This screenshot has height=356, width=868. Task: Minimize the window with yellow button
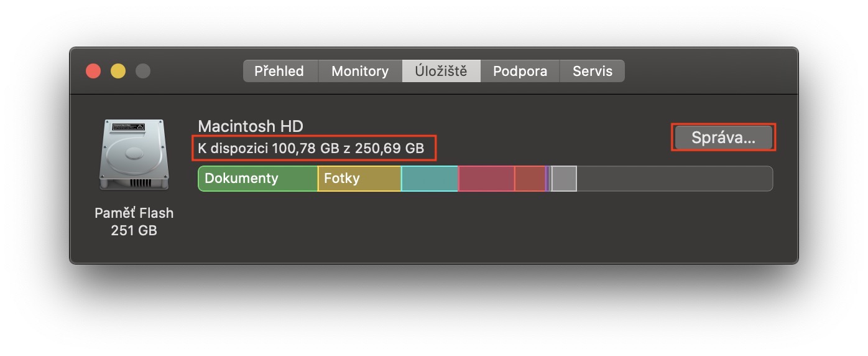[x=118, y=71]
